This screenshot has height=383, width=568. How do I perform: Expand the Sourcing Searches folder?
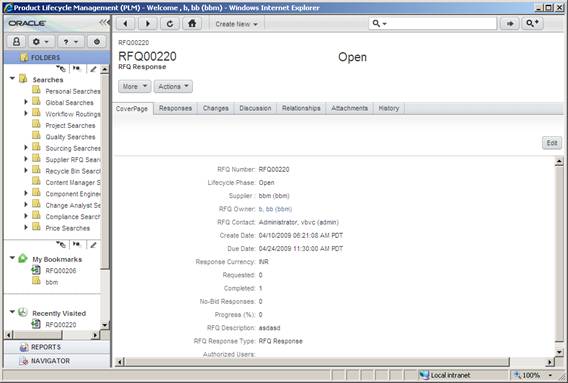[x=26, y=147]
